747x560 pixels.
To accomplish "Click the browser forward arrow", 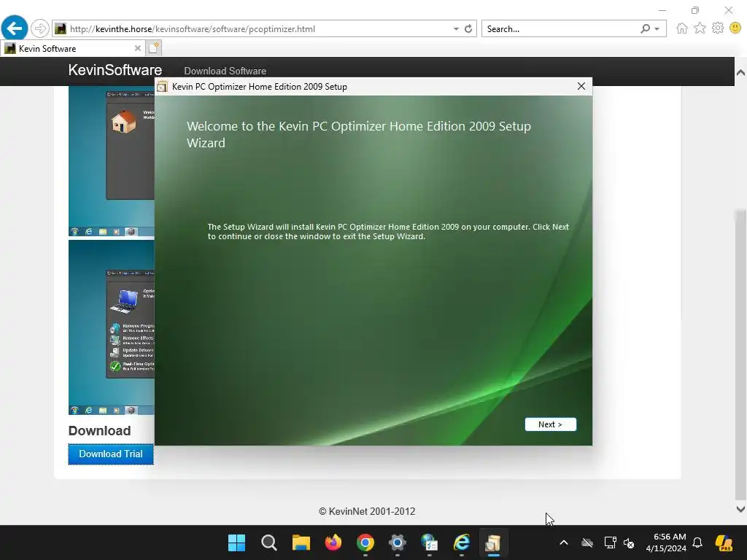I will click(40, 28).
